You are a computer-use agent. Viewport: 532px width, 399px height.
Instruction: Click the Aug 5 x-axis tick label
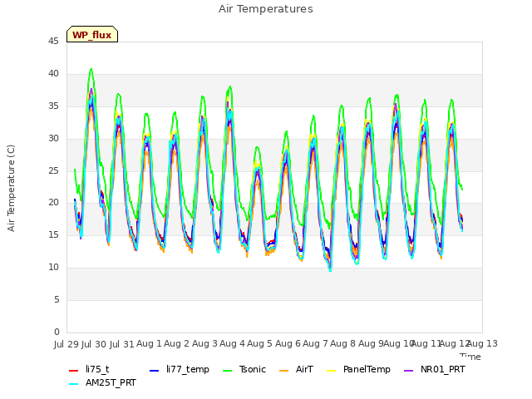click(x=259, y=343)
